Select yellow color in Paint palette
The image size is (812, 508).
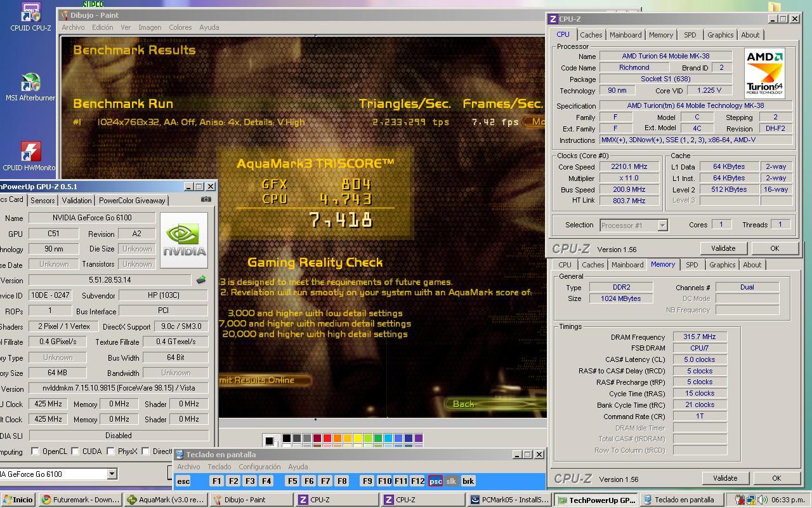click(358, 438)
